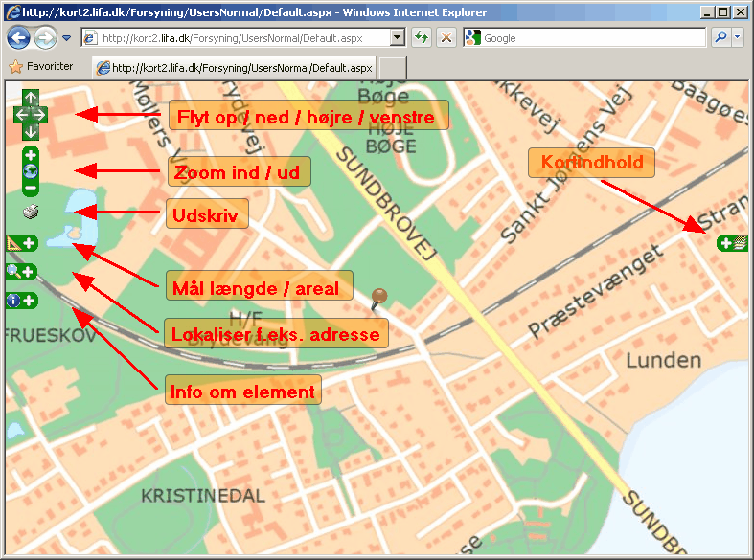Click the globe full-extent icon

point(31,171)
